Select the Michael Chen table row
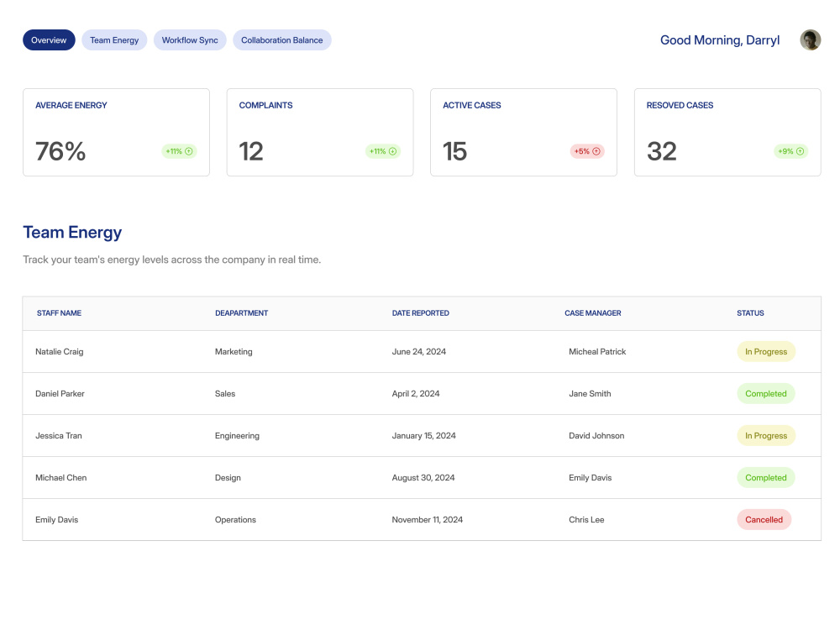The width and height of the screenshot is (840, 630). pos(422,478)
